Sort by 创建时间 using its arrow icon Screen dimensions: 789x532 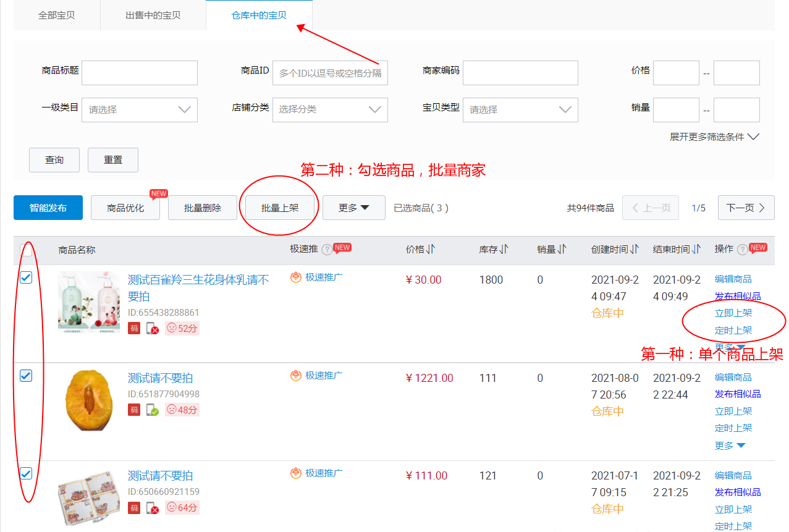pyautogui.click(x=635, y=249)
